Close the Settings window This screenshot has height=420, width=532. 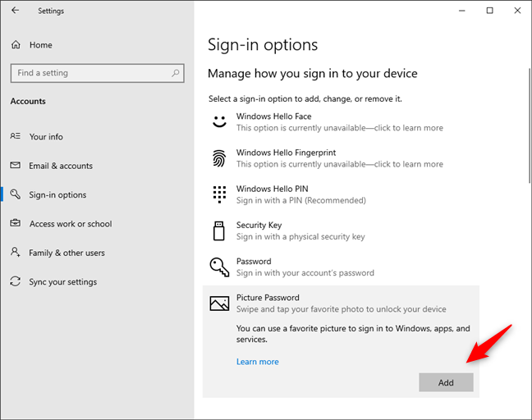click(x=517, y=11)
